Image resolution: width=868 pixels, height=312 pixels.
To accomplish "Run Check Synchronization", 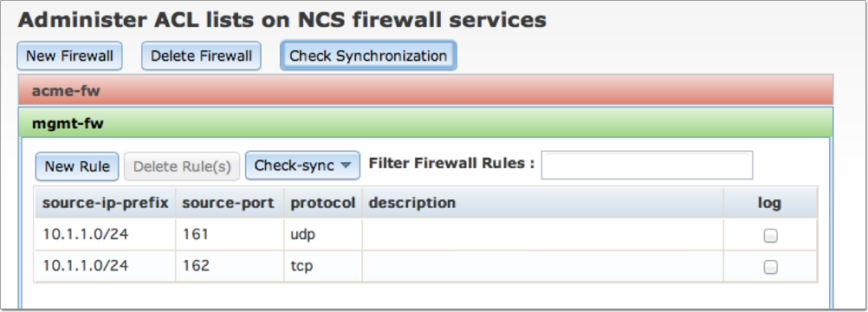I will click(x=368, y=56).
